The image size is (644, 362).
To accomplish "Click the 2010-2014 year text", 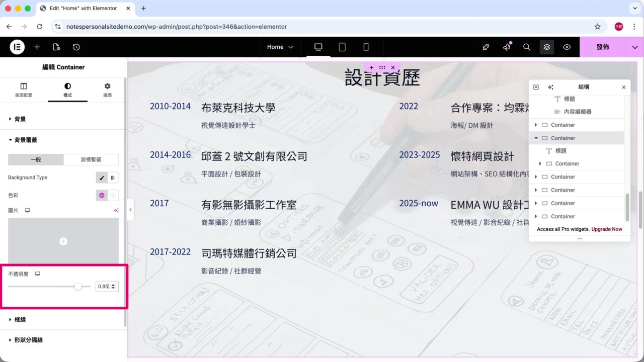I will coord(170,106).
